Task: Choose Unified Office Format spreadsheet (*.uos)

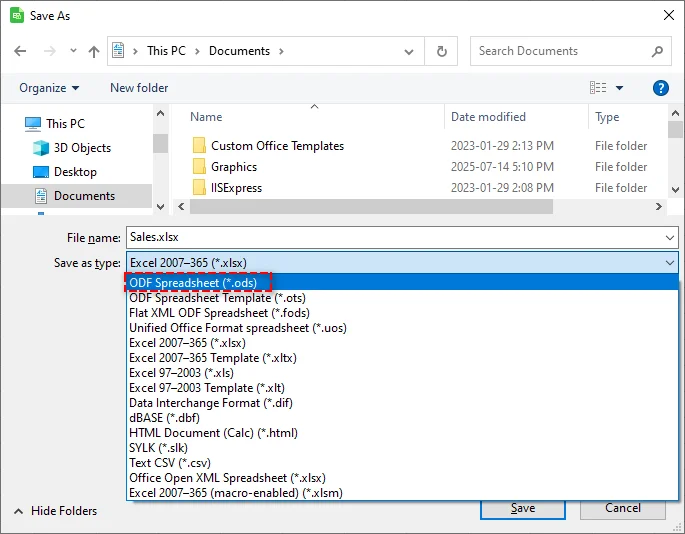Action: (x=402, y=328)
